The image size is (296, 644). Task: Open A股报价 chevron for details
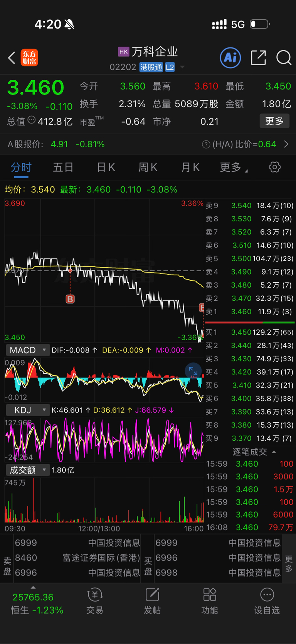286,144
